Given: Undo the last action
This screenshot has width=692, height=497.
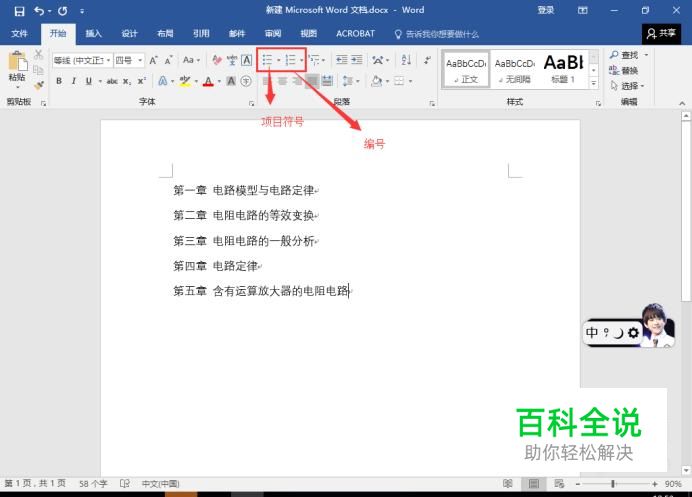Looking at the screenshot, I should (x=40, y=11).
